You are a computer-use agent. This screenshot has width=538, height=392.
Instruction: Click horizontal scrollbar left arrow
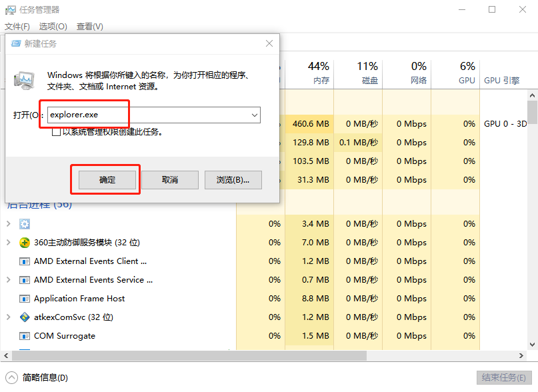(6, 355)
